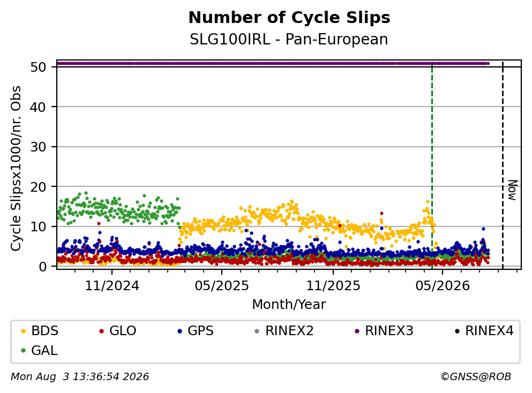Viewport: 532px width, 393px height.
Task: Click the Month/Year axis label
Action: pos(289,305)
